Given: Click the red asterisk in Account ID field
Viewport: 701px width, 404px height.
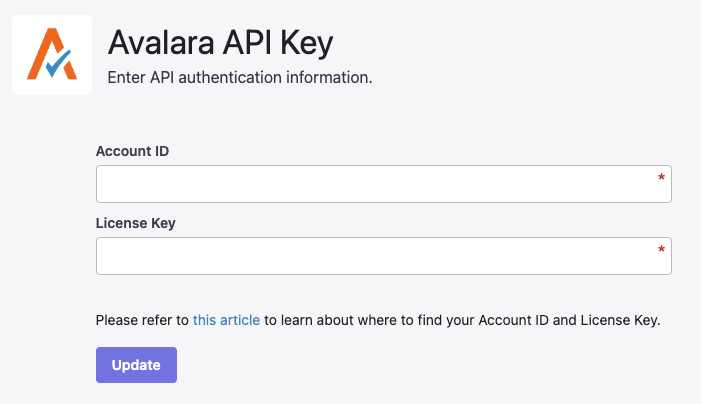Looking at the screenshot, I should tap(661, 178).
